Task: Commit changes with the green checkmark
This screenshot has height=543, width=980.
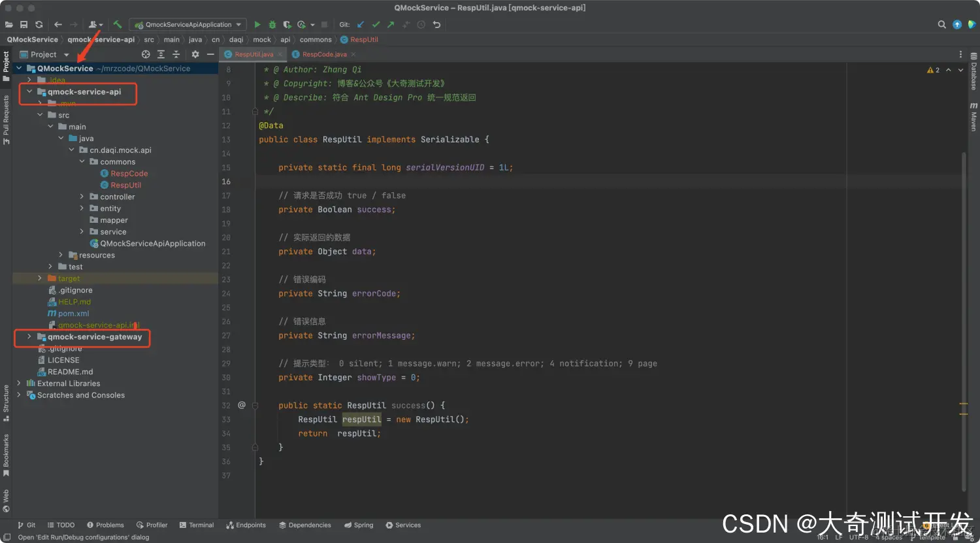Action: (x=376, y=25)
